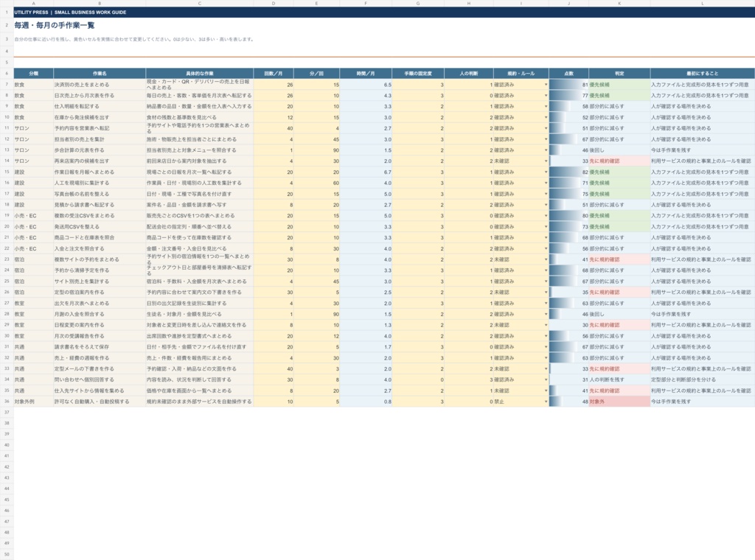Select the cell 複数の受注CSVをまとめる

(100, 216)
